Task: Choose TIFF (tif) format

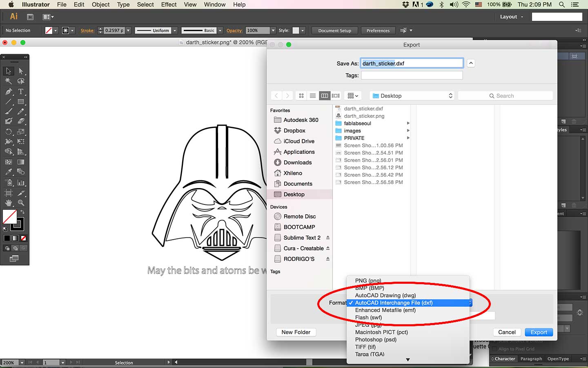Action: click(x=365, y=347)
